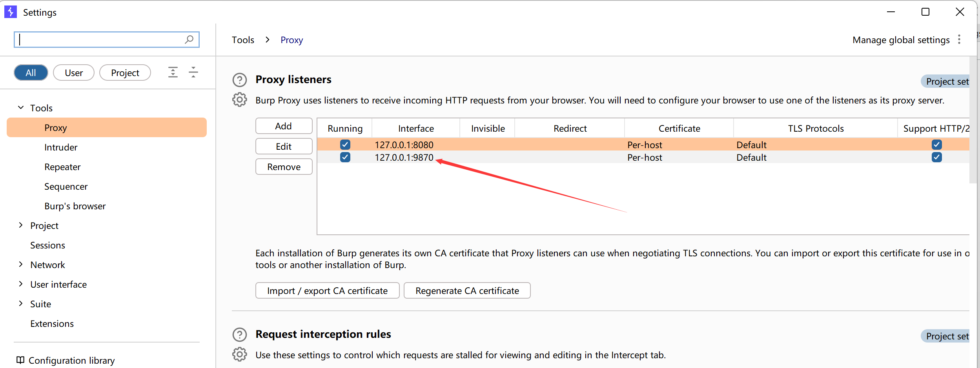Collapse all settings tree sections icon
980x368 pixels.
tap(193, 73)
